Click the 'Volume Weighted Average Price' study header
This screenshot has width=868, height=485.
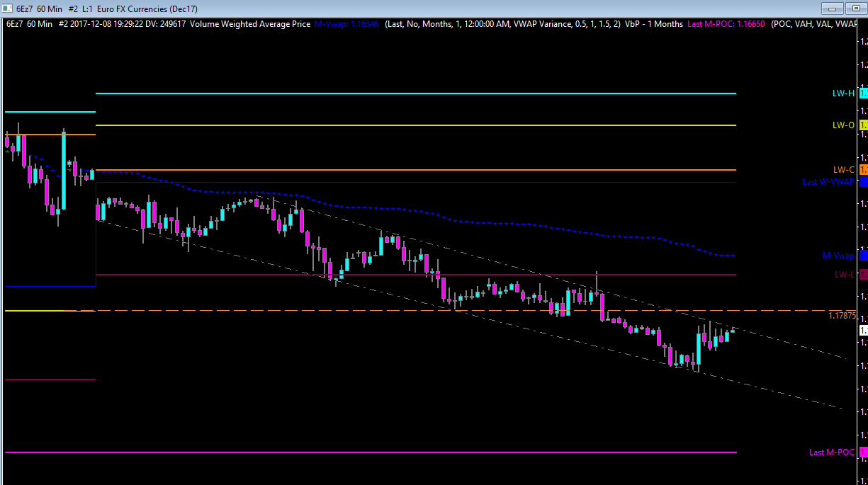(x=250, y=23)
